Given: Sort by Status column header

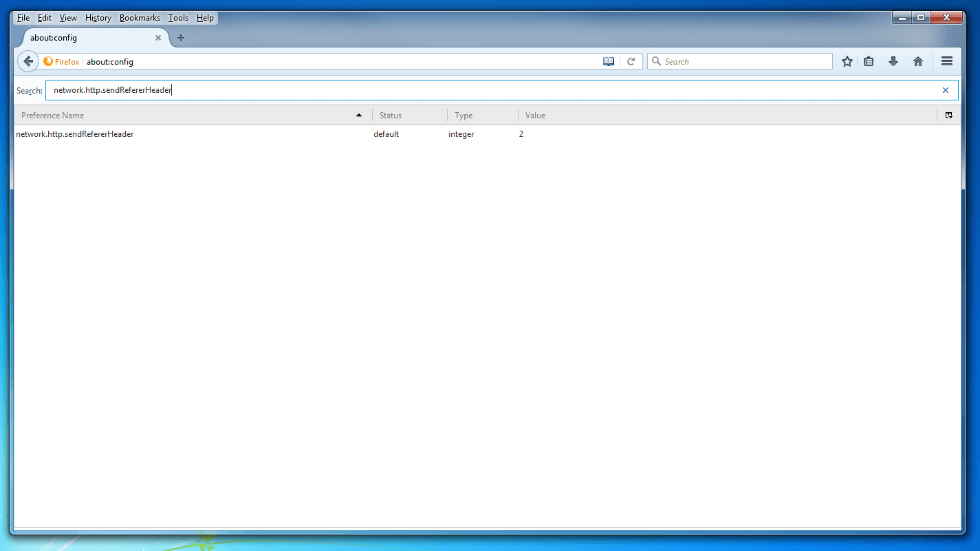Looking at the screenshot, I should coord(409,115).
